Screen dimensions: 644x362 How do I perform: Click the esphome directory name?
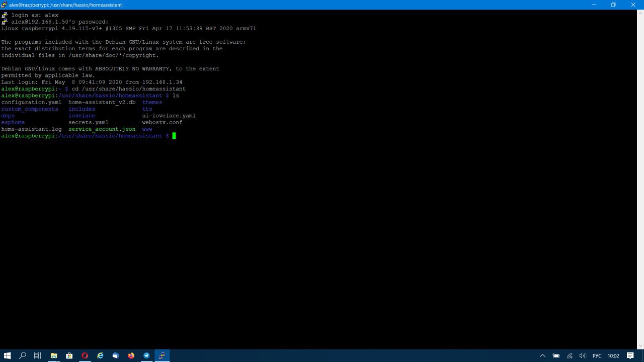coord(13,122)
